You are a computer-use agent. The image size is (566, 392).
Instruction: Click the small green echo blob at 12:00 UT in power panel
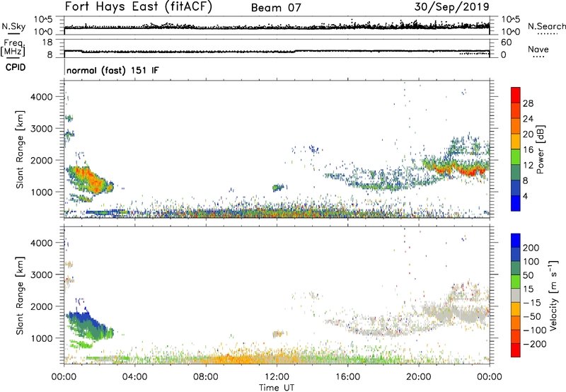click(279, 188)
